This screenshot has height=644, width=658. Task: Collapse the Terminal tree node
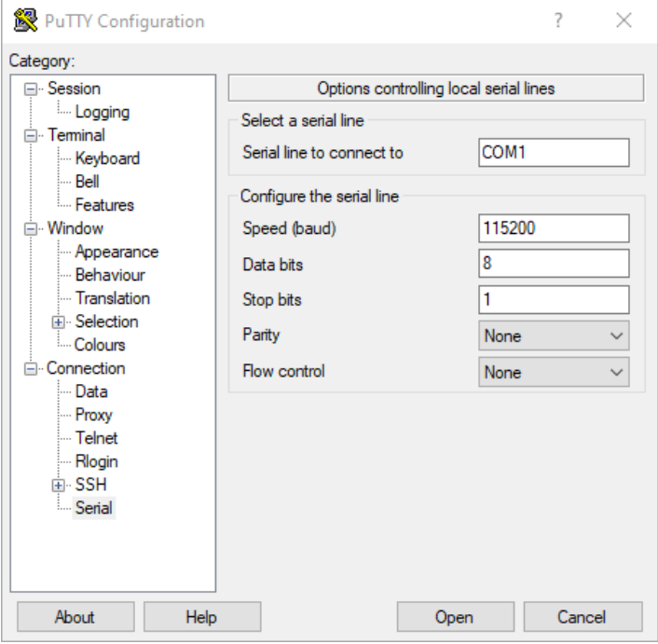click(x=30, y=135)
